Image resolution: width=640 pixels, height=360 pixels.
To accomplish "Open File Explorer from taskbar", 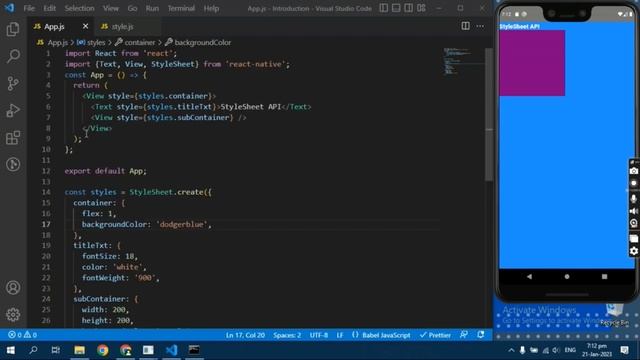I will [79, 350].
